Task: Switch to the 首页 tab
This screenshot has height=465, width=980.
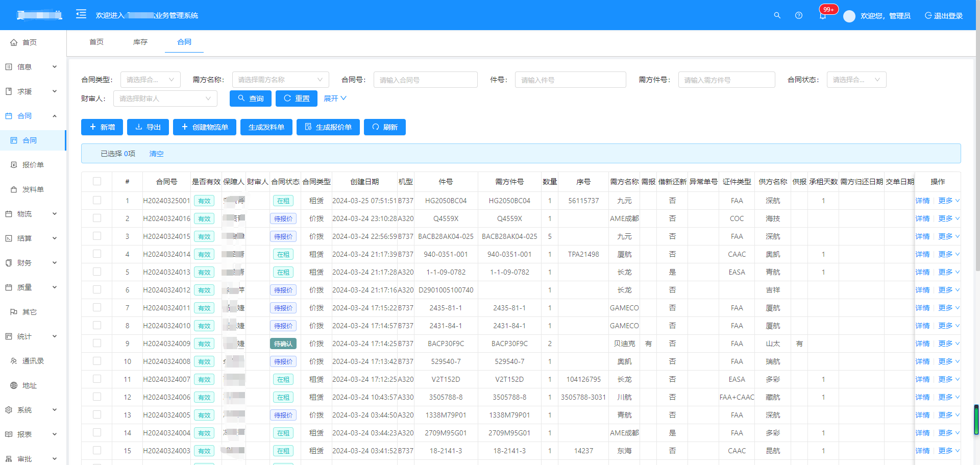Action: [96, 42]
